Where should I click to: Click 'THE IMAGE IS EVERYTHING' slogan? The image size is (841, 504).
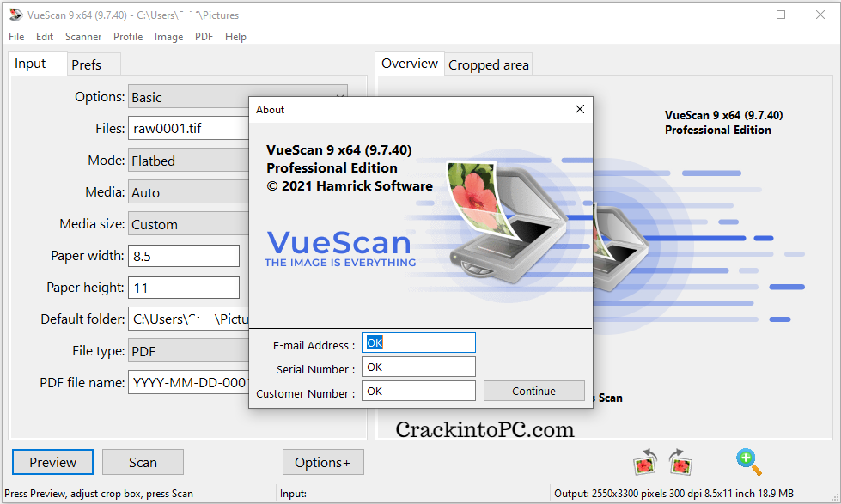340,263
